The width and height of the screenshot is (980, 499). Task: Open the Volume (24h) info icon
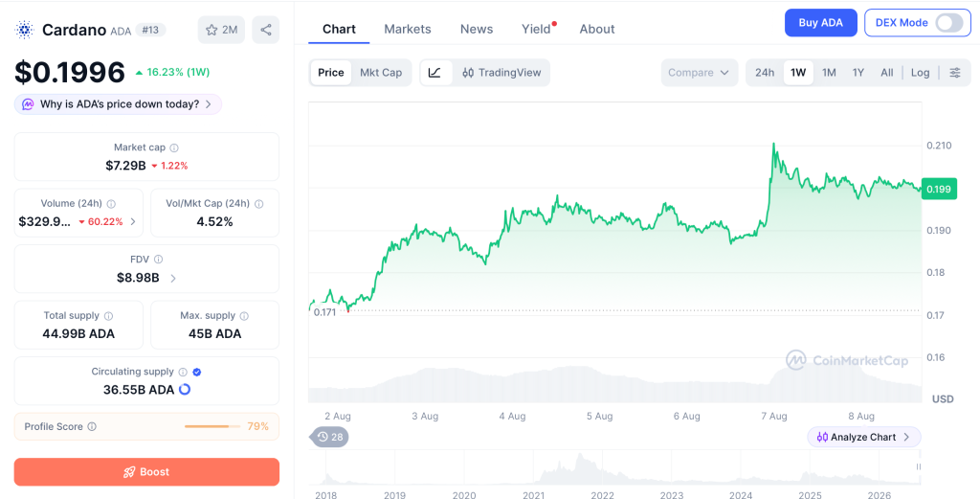[x=111, y=204]
